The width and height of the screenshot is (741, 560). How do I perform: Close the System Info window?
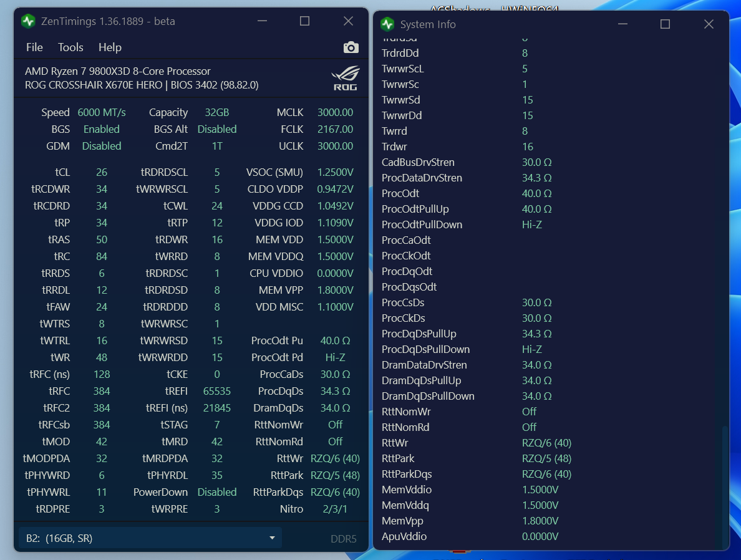click(709, 24)
